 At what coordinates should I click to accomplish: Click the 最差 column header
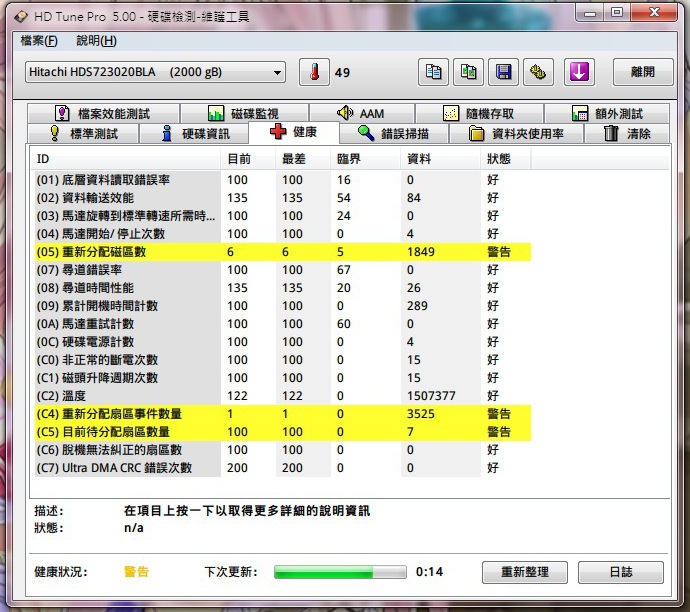pos(303,159)
